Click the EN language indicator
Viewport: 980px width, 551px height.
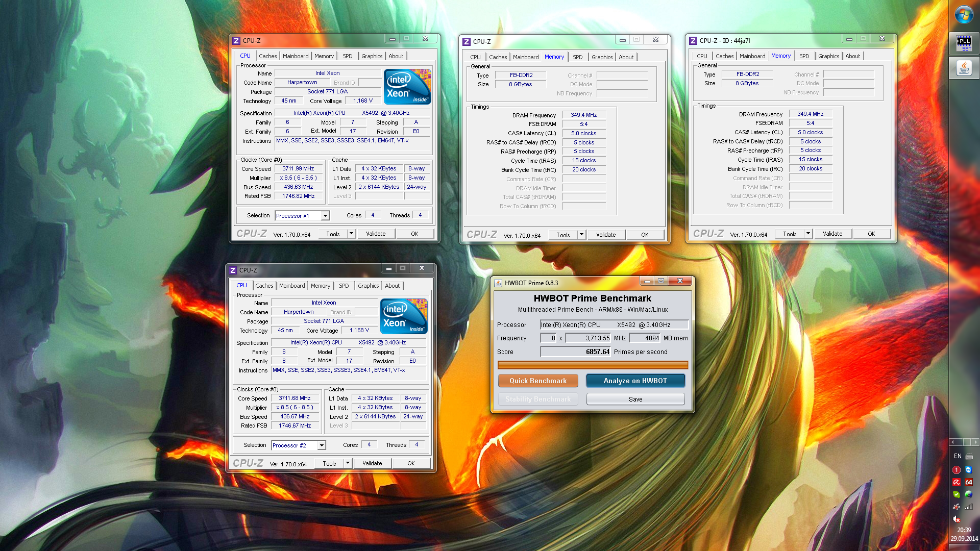[x=958, y=456]
